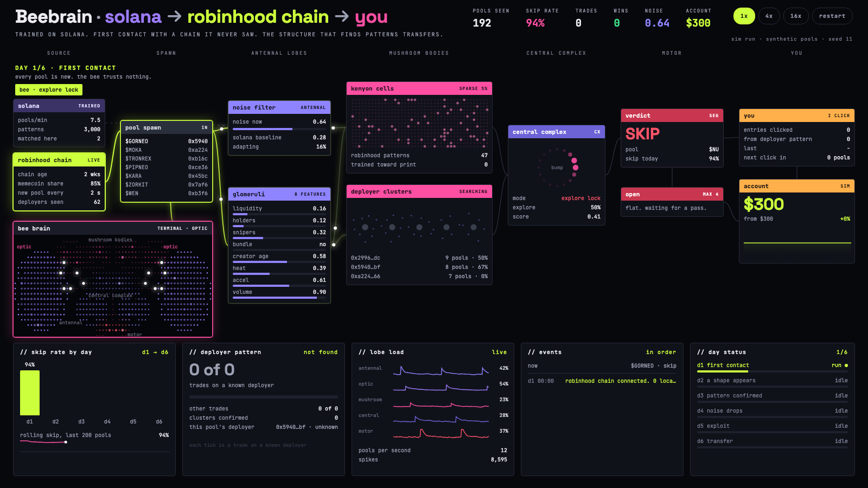Click the snipers value 0.32
868x488 pixels.
pos(319,232)
